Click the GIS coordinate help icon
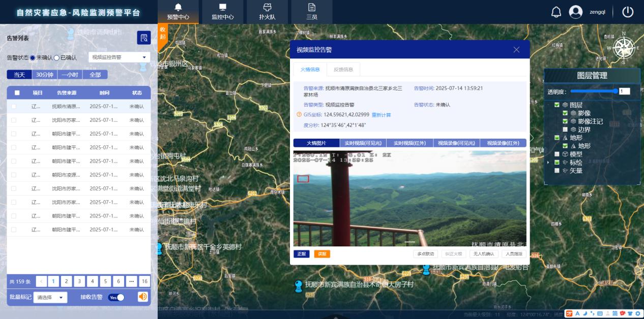Screen dimensions: 644x319 tap(299, 114)
